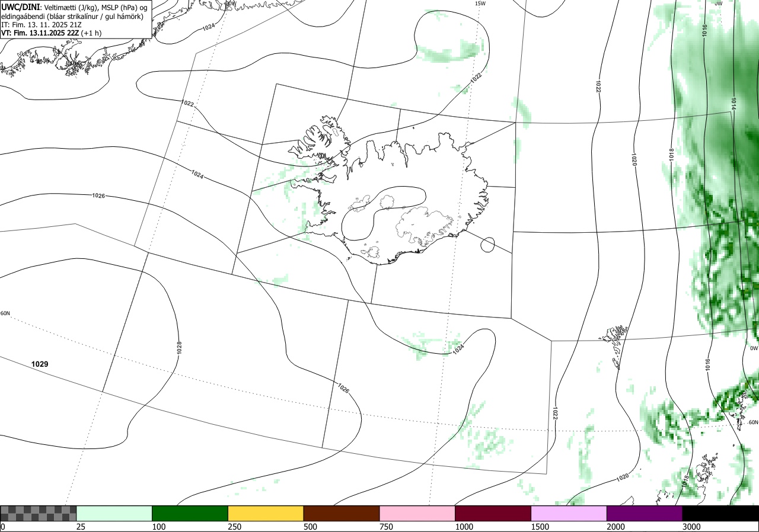Click the 'UWC/DINI' title text

[21, 7]
